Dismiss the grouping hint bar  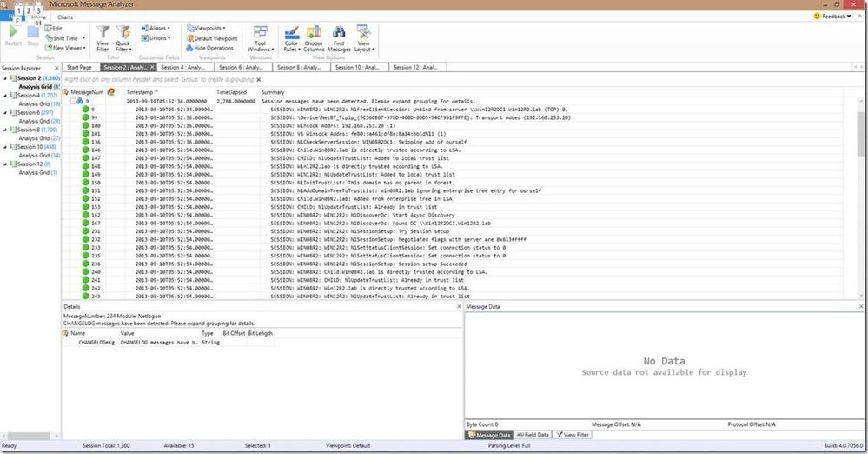click(x=259, y=80)
